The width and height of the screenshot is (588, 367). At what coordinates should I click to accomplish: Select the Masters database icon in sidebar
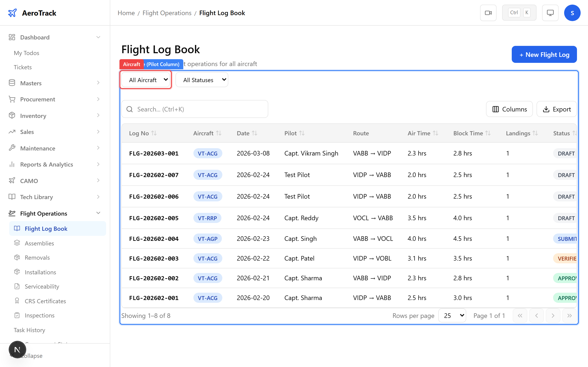click(x=12, y=83)
